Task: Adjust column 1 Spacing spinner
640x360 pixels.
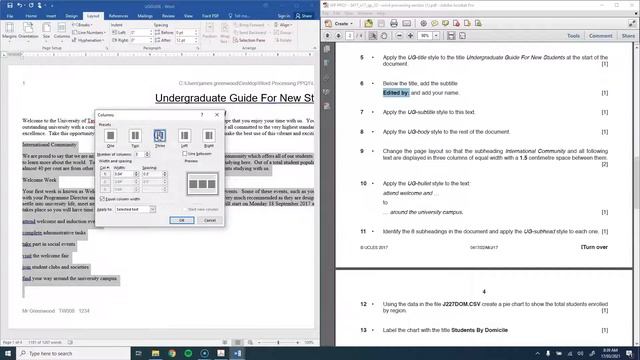Action: tap(164, 174)
